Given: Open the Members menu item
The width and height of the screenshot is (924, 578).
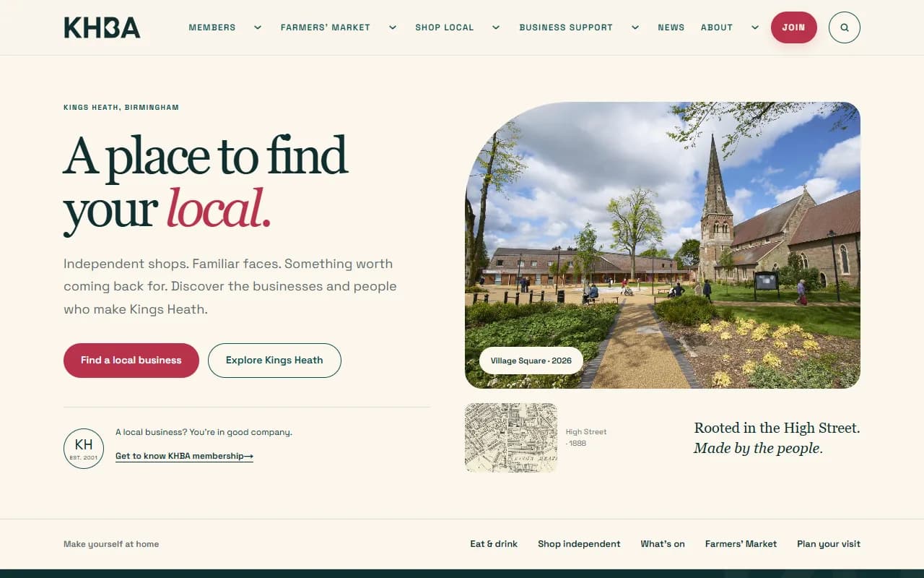Looking at the screenshot, I should (212, 27).
